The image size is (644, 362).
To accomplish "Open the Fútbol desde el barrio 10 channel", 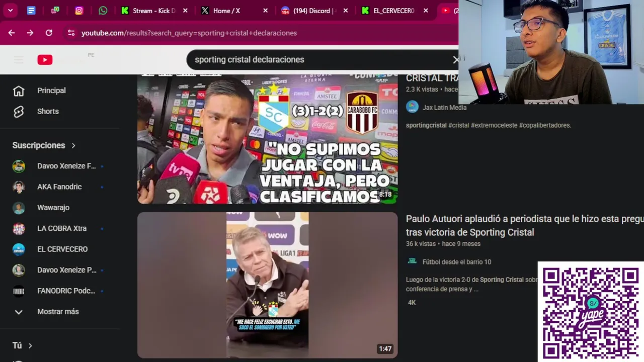I will click(x=457, y=262).
